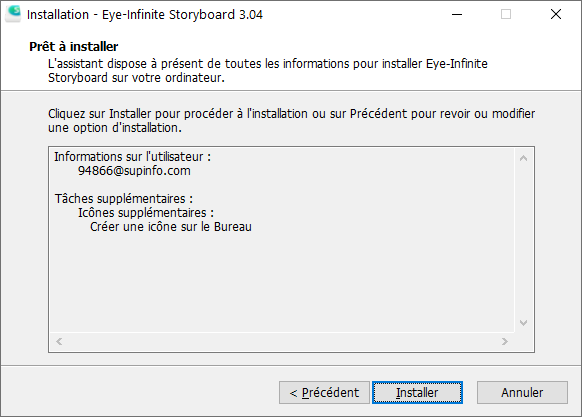The image size is (582, 417).
Task: Click the Eye-Infinite Storyboard title bar icon
Action: pos(13,14)
